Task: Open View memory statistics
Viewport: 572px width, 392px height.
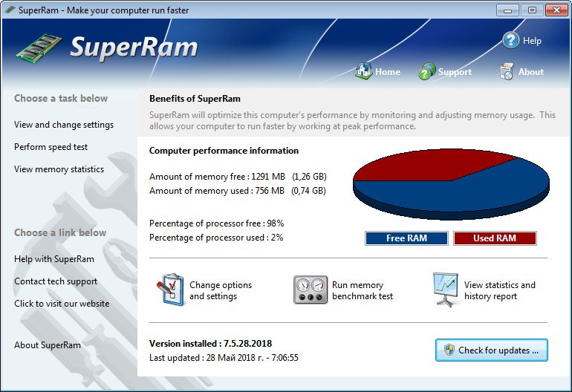Action: pyautogui.click(x=59, y=169)
